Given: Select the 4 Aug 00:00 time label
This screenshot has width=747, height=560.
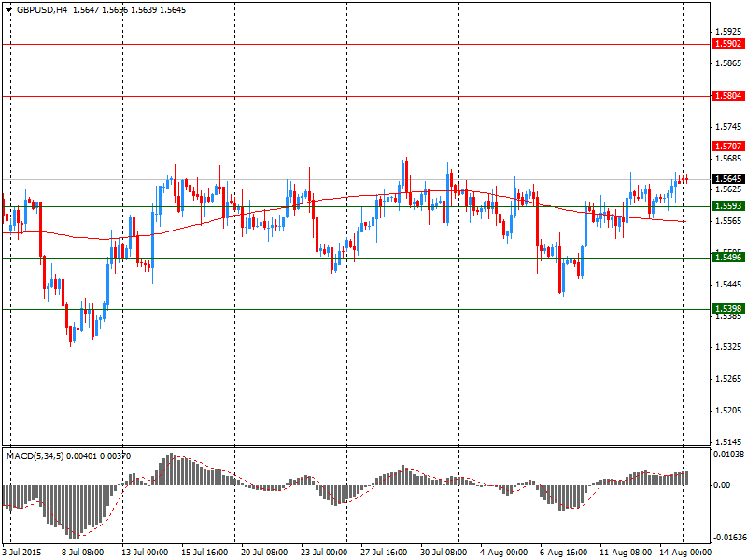Looking at the screenshot, I should coord(503,553).
